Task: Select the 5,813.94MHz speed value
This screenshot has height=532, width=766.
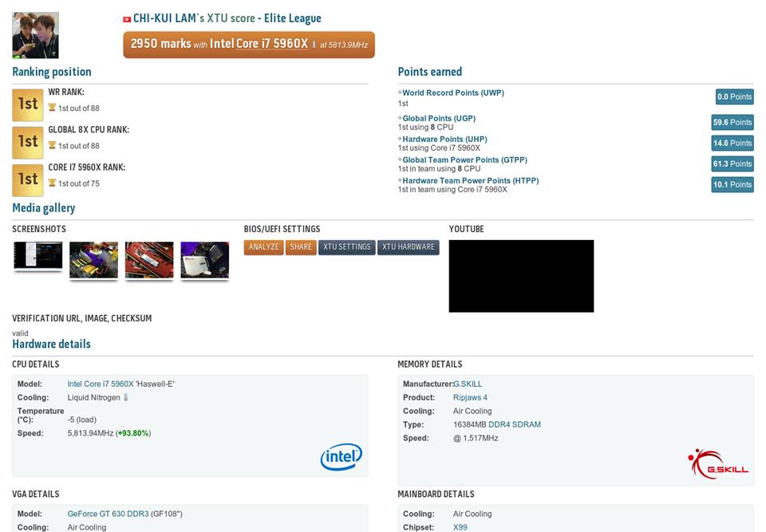Action: 90,433
